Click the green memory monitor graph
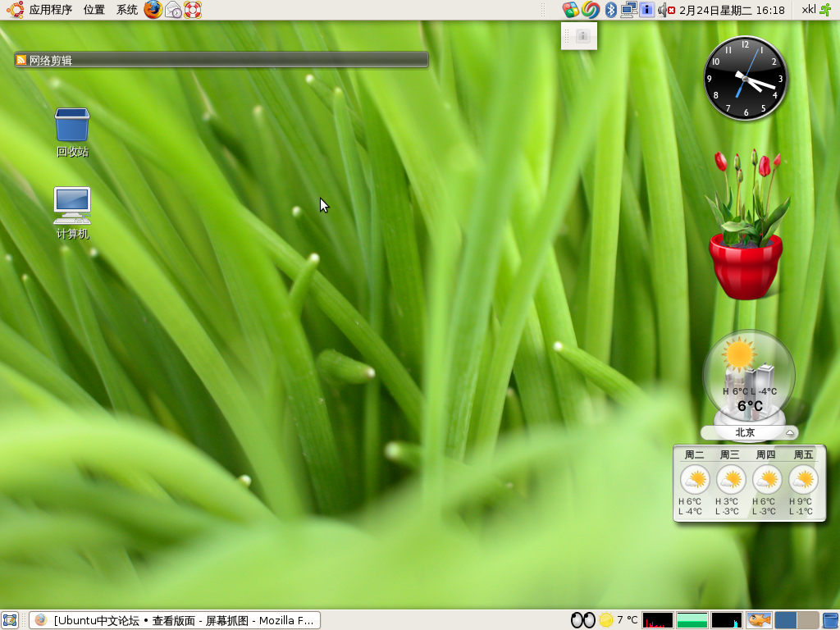Viewport: 840px width, 630px height. [x=692, y=620]
